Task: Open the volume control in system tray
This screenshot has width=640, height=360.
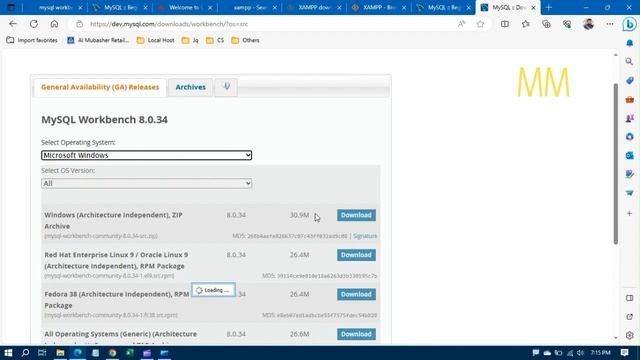Action: click(x=580, y=353)
